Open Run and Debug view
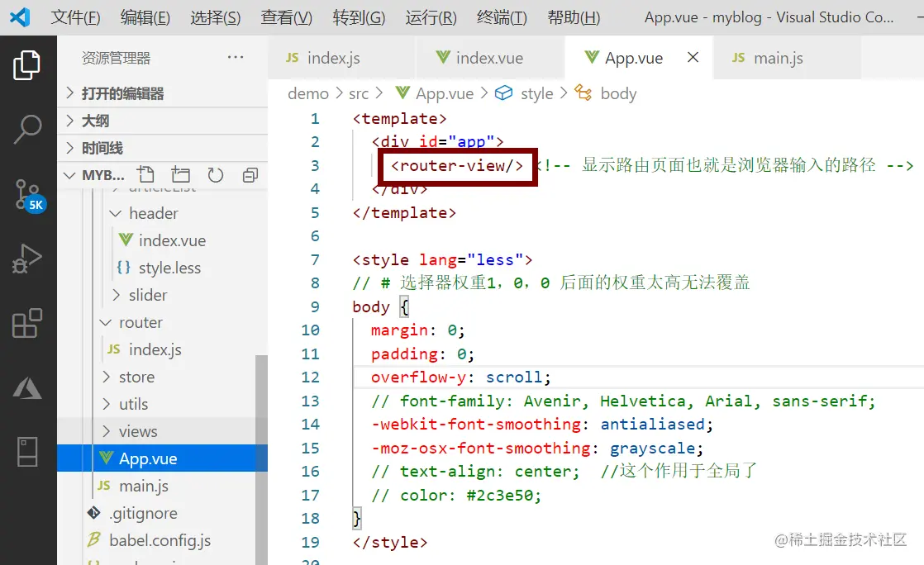924x565 pixels. click(x=26, y=259)
